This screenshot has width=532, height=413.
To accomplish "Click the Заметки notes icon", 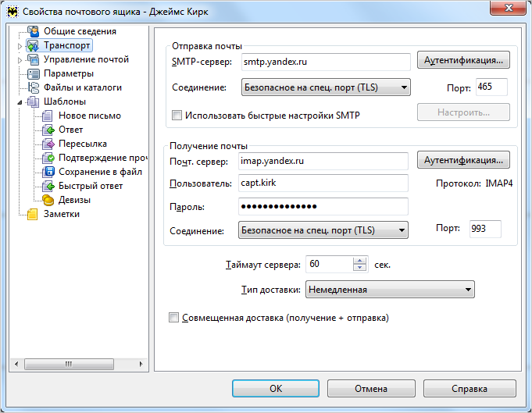I will (32, 214).
